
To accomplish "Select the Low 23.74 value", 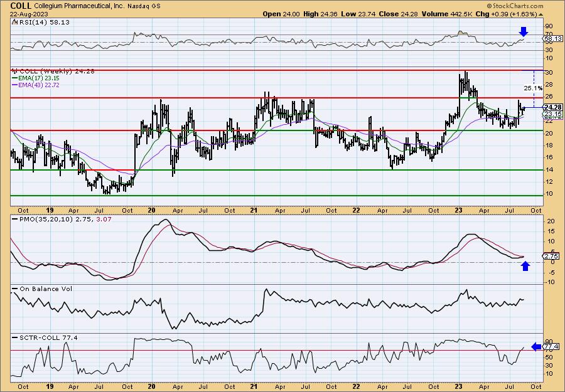I will point(359,14).
